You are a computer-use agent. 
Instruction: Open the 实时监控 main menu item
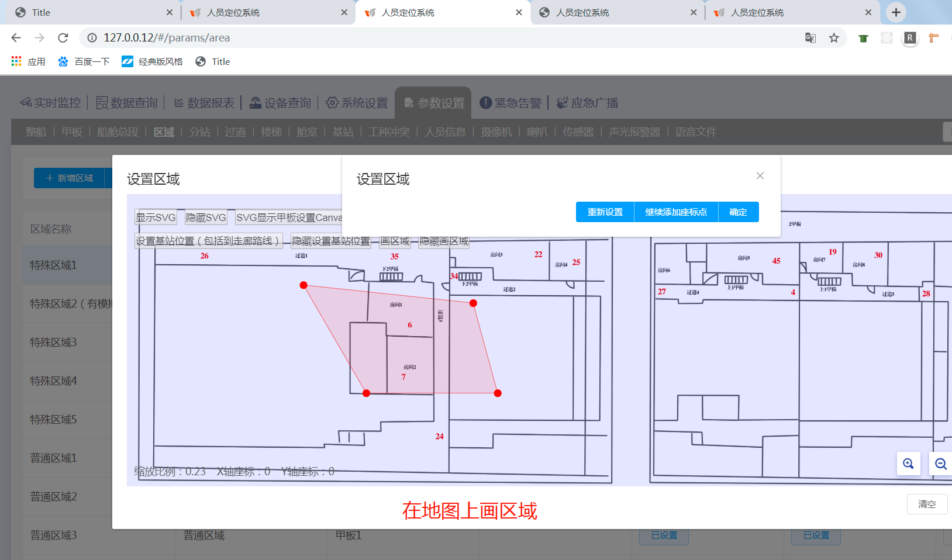50,103
